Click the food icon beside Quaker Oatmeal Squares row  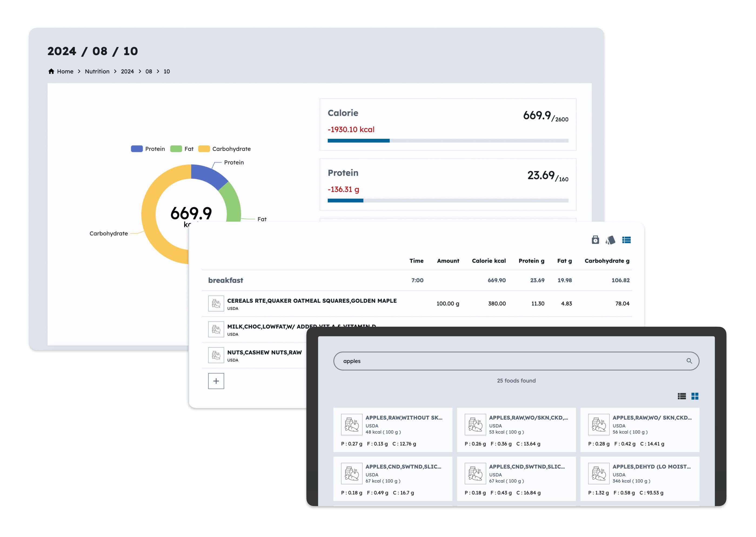tap(216, 303)
